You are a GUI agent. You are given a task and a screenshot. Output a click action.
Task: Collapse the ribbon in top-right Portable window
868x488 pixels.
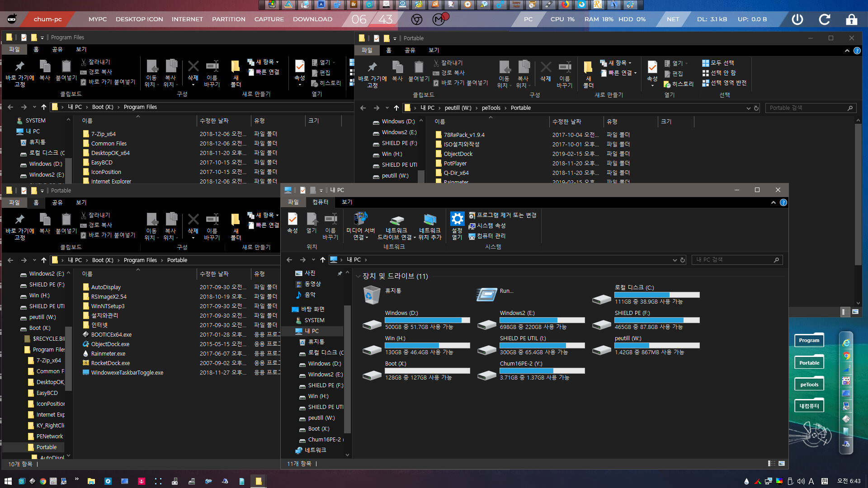point(847,51)
